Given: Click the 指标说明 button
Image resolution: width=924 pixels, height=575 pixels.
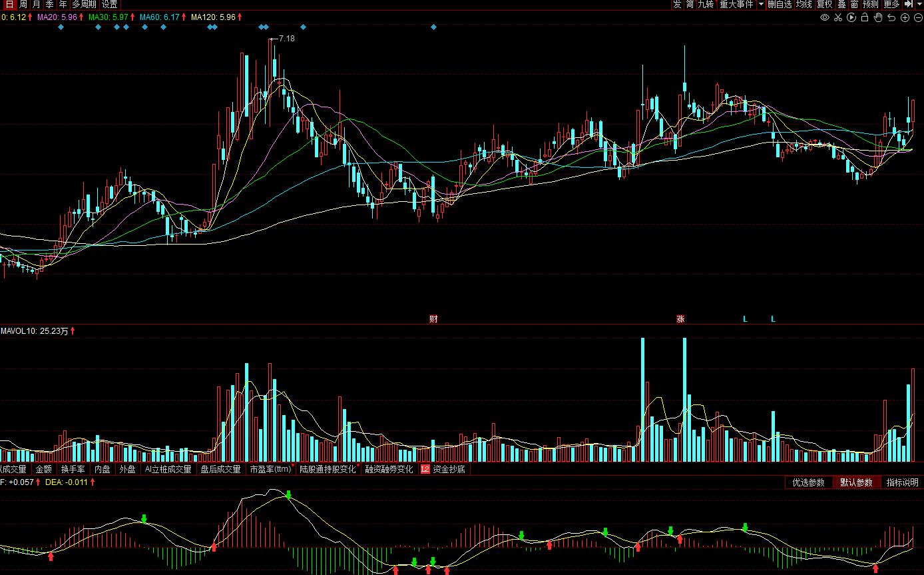Looking at the screenshot, I should pos(902,482).
